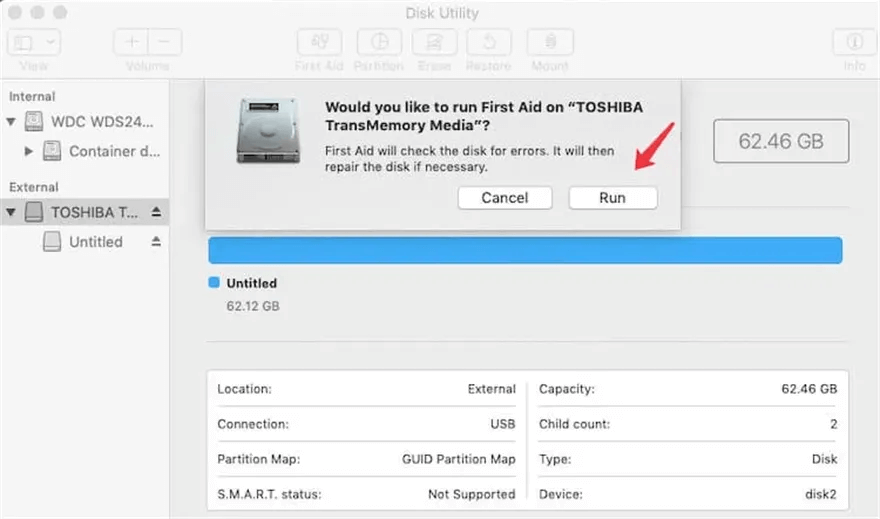Click the blue Untitled partition usage bar
Viewport: 880px width, 519px height.
(x=525, y=250)
